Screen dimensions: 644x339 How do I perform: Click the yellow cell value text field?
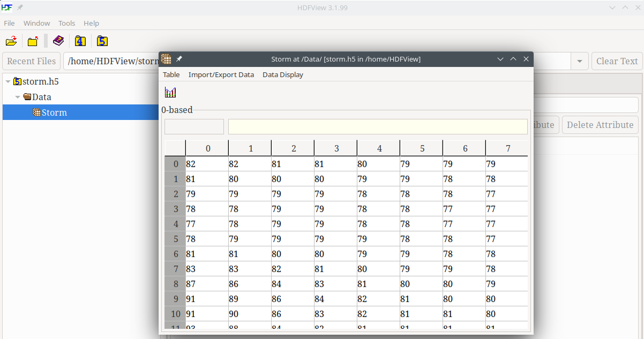pyautogui.click(x=377, y=126)
